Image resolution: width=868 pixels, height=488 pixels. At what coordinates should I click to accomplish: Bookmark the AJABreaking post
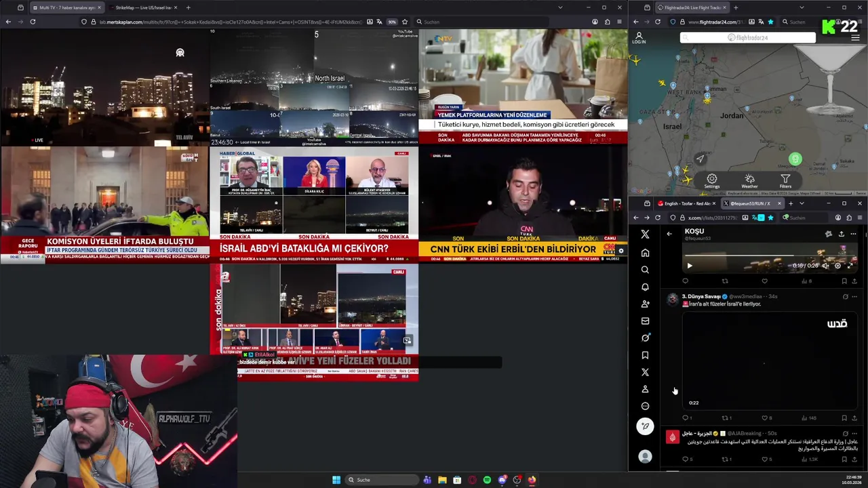click(844, 460)
